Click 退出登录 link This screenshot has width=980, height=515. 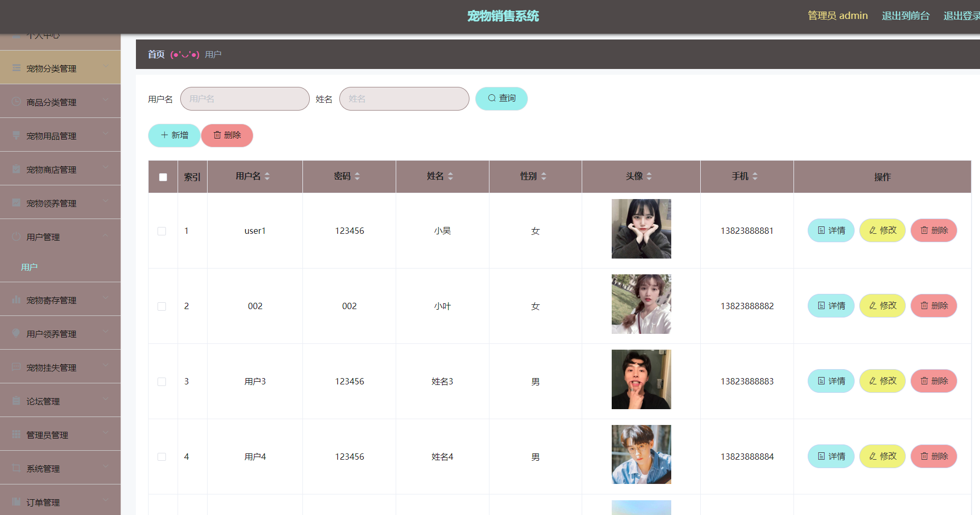tap(962, 16)
